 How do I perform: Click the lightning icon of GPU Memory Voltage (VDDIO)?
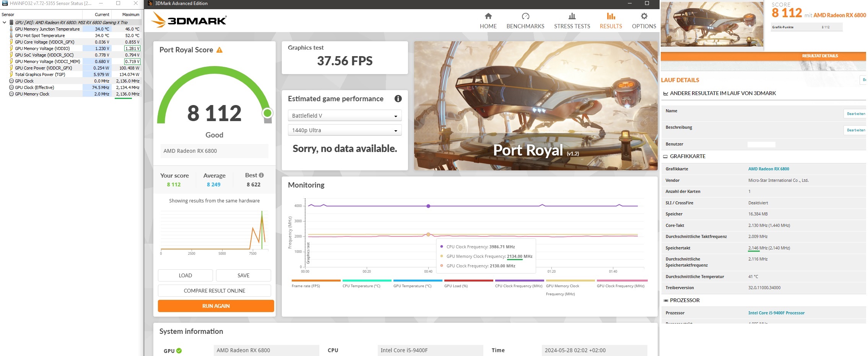pyautogui.click(x=11, y=49)
